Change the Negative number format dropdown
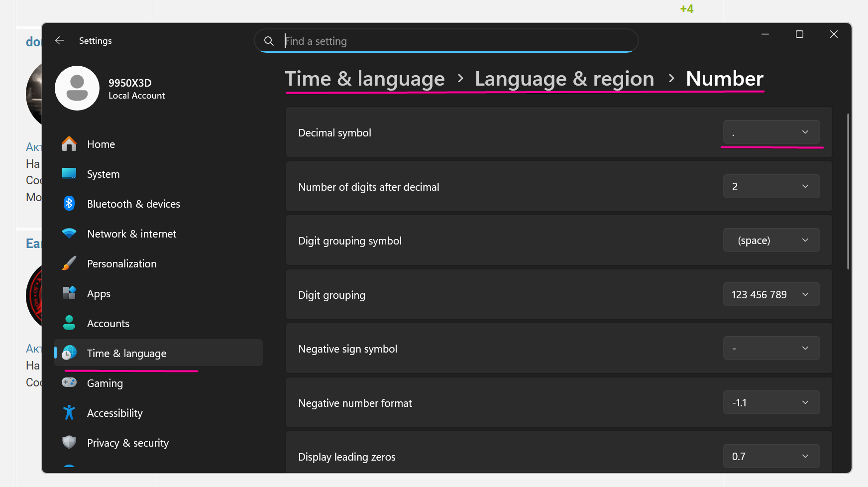Viewport: 868px width, 487px height. 771,402
